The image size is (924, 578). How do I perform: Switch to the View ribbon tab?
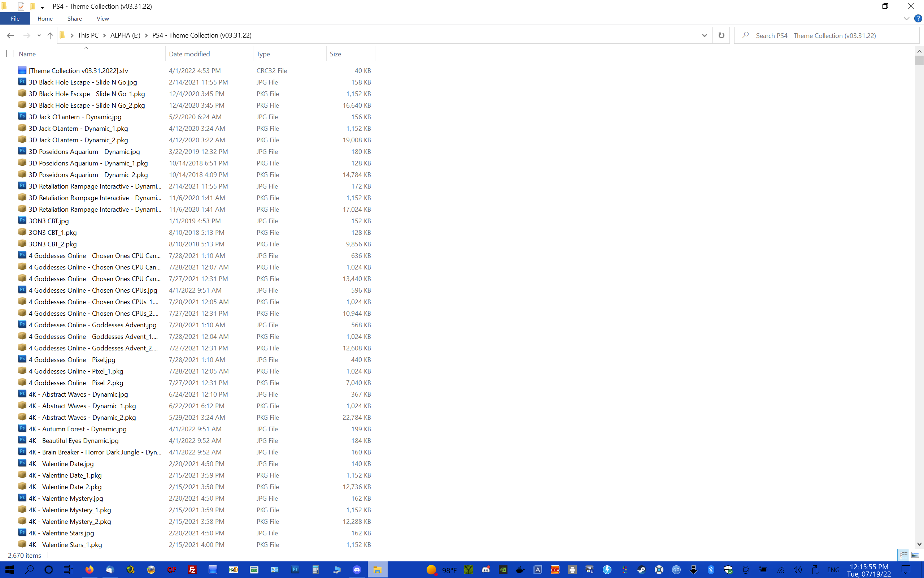point(103,18)
